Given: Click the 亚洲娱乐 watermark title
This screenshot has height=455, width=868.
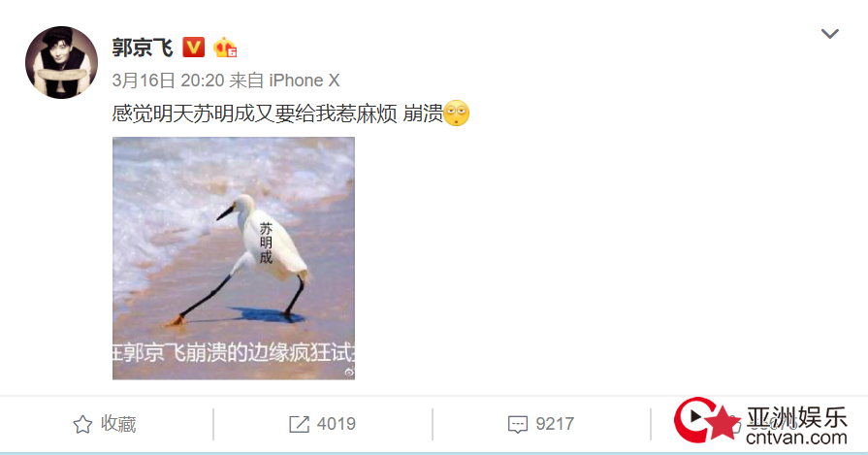Looking at the screenshot, I should (x=796, y=417).
